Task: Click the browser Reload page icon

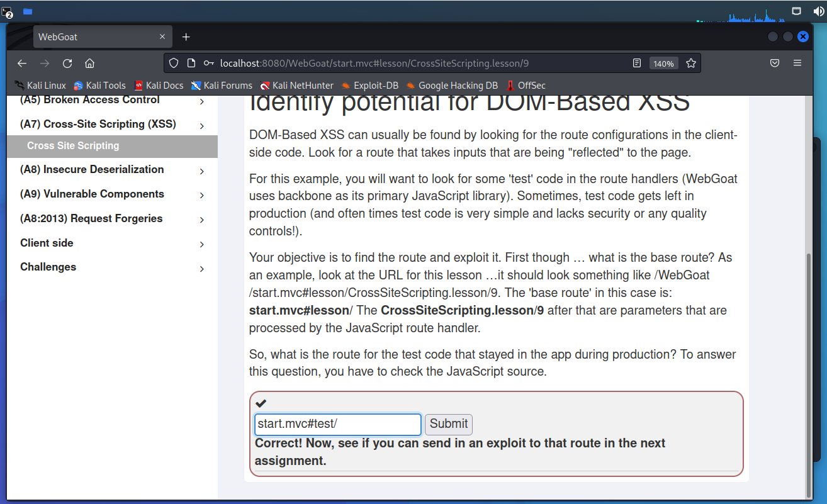Action: pos(67,63)
